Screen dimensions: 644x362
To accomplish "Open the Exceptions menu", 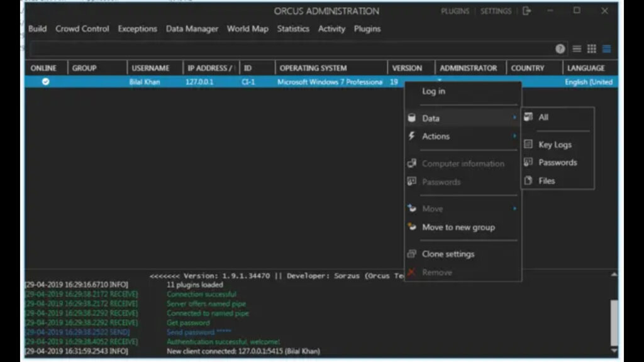I will click(137, 29).
